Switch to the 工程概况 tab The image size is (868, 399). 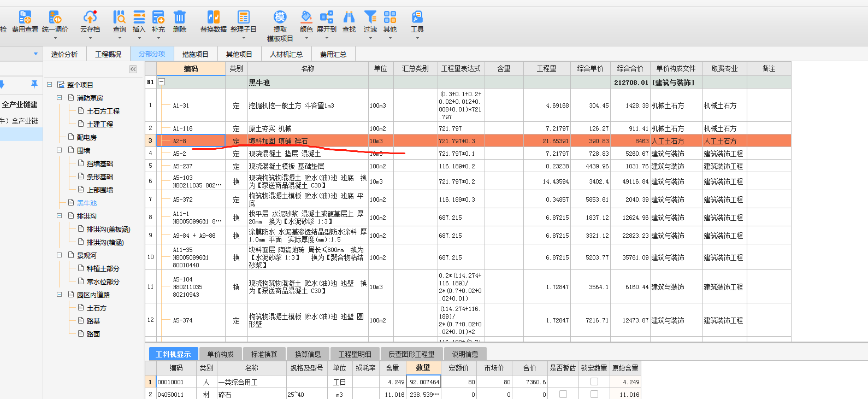(108, 54)
